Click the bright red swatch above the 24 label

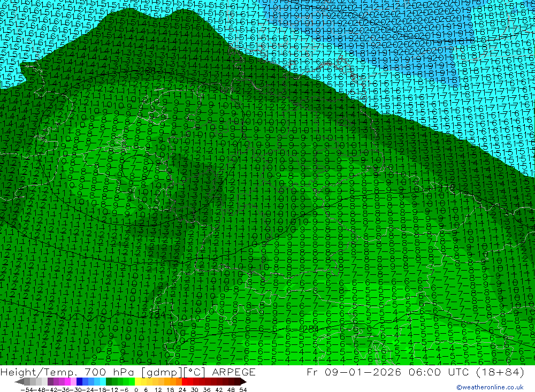[x=185, y=382]
